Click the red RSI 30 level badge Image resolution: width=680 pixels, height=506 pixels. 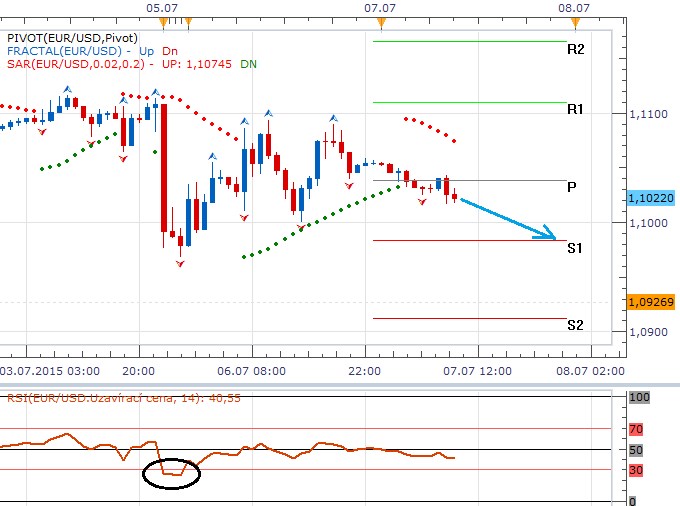pos(638,470)
